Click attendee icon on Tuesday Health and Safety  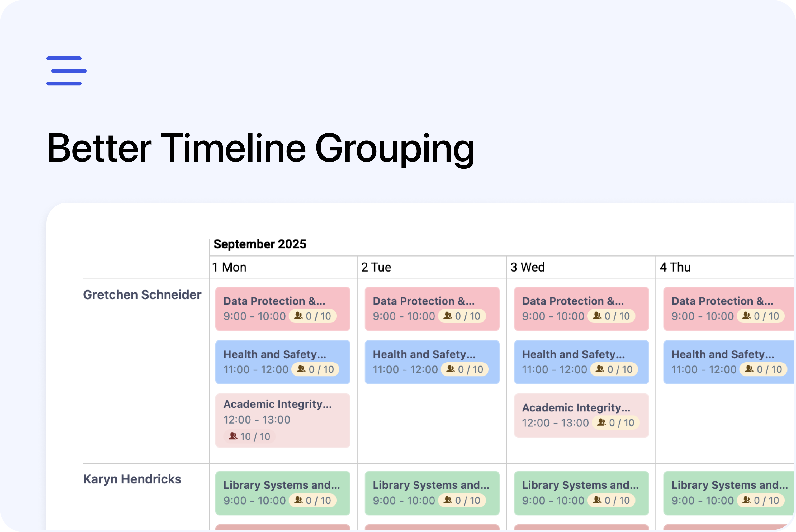tap(450, 369)
